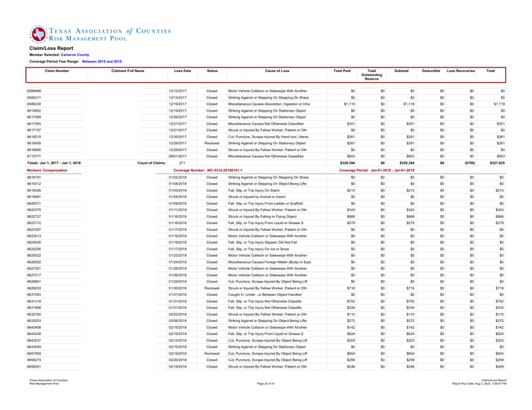Viewport: 532px width, 410px height.
Task: Click the 'Report Run Date: Aug 2, 2022' footer
Action: coord(479,383)
